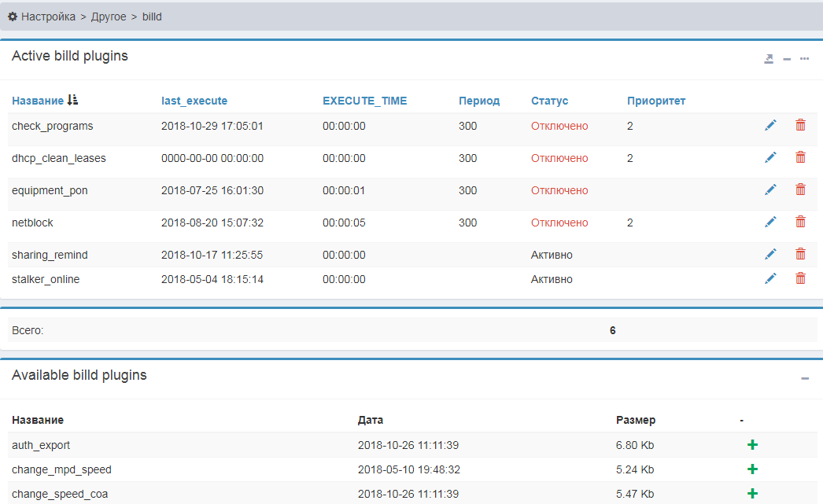Sort plugins by Приоритет column
823x504 pixels.
(656, 101)
